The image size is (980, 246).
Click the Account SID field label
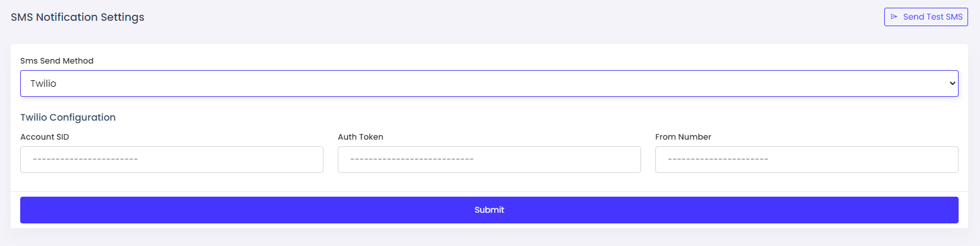click(45, 137)
